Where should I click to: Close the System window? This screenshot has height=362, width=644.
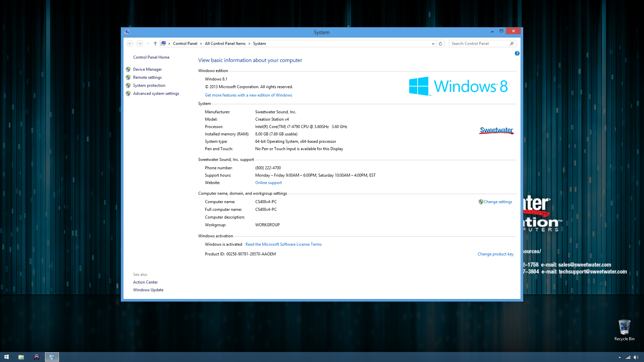coord(514,31)
